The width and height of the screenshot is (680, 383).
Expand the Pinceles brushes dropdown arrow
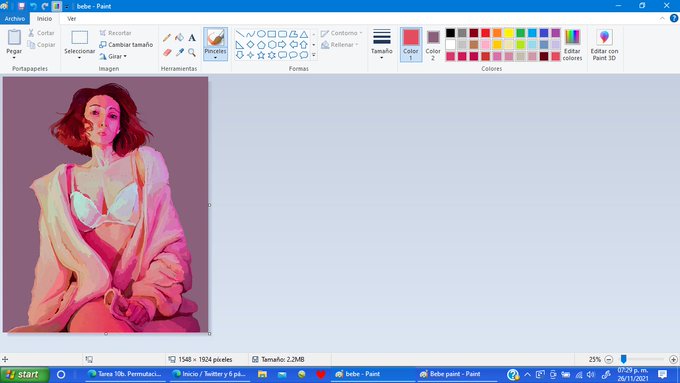(x=216, y=58)
